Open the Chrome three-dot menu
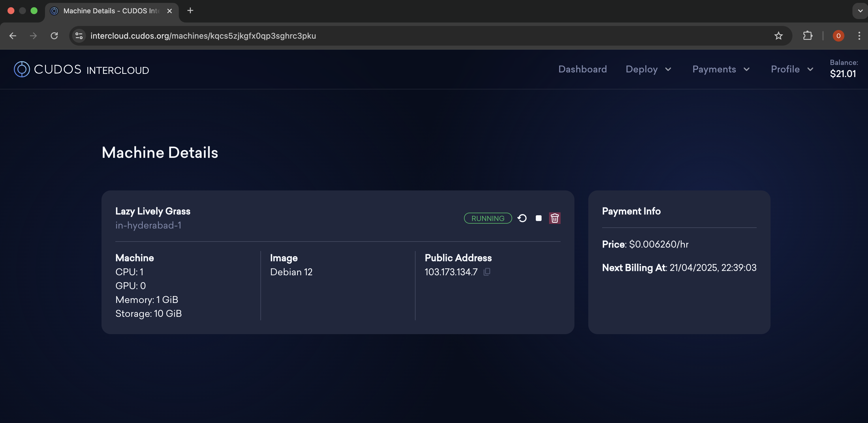This screenshot has width=868, height=423. (x=859, y=36)
